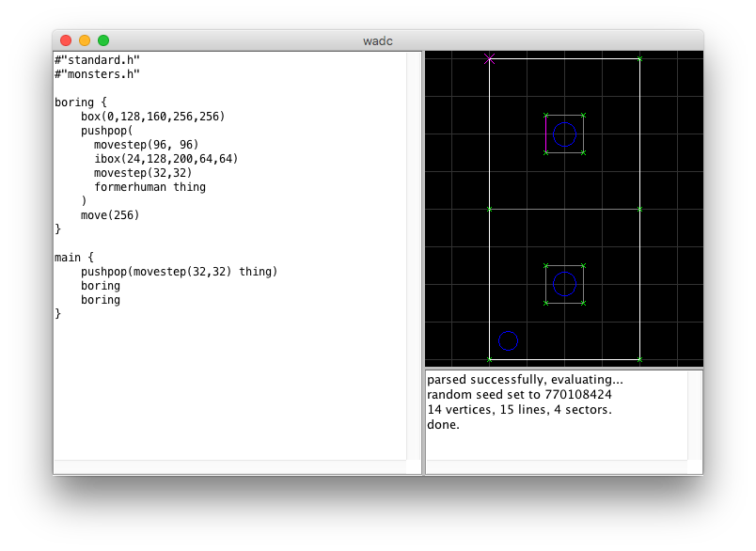Click the code editor's vertical scrollbar

coord(414,254)
